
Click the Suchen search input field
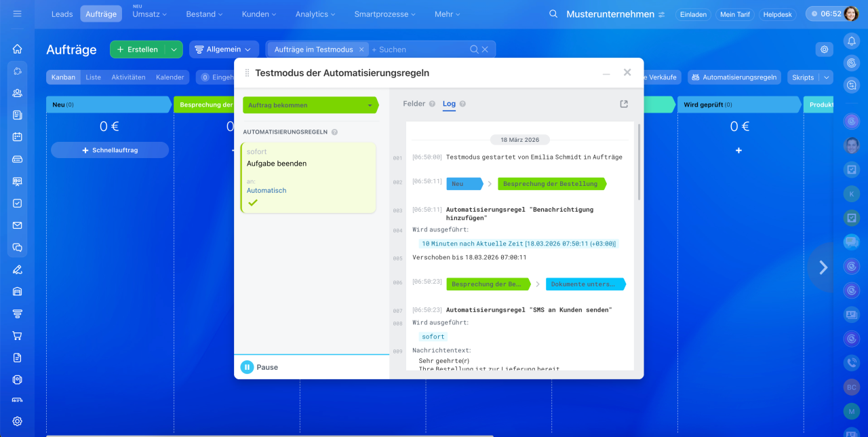tap(417, 50)
